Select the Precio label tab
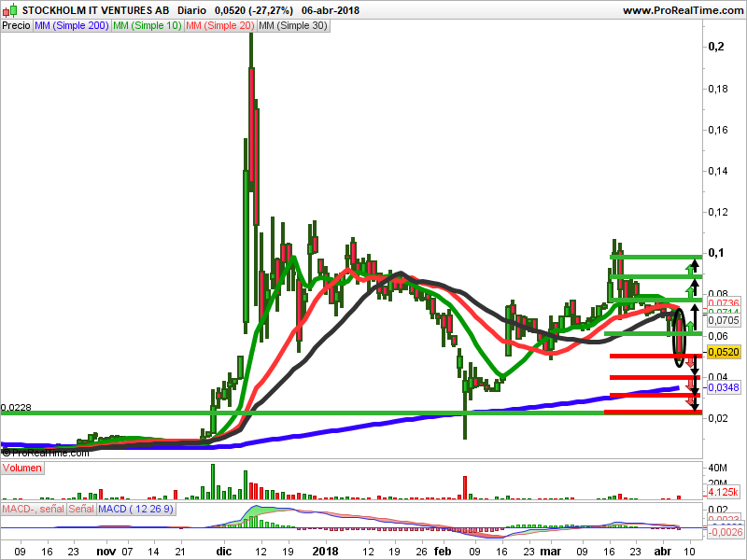747x560 pixels. 16,26
